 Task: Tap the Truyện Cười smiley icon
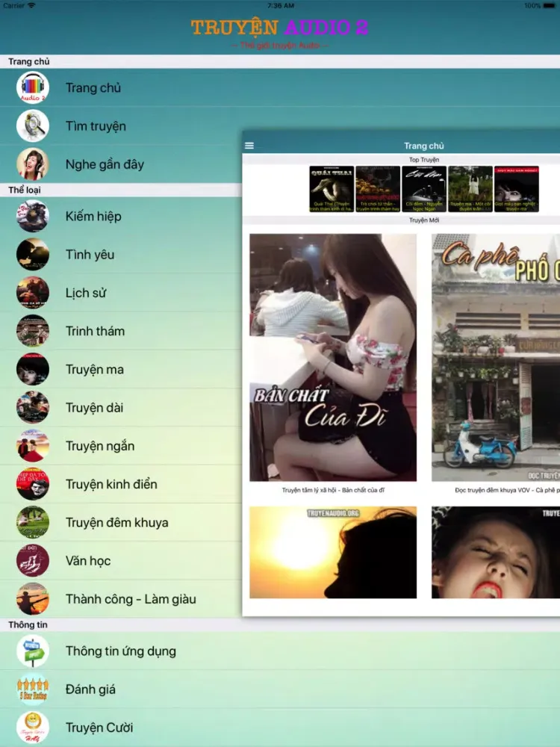(x=33, y=728)
